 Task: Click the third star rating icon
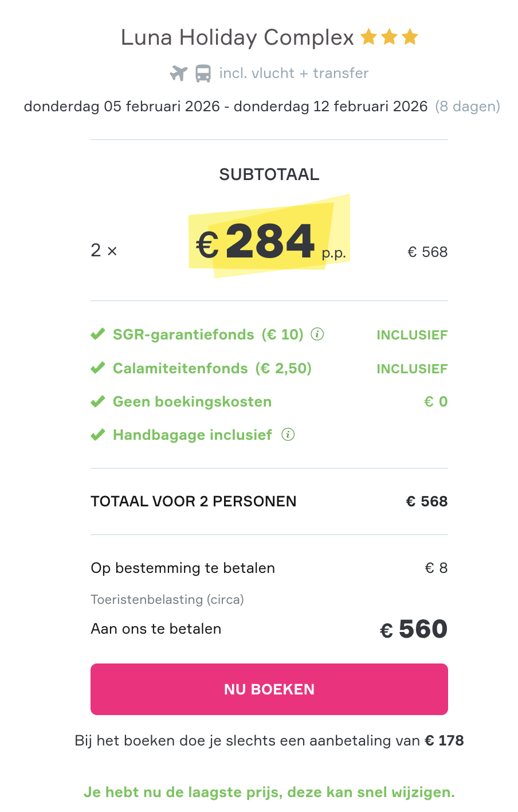pyautogui.click(x=410, y=37)
